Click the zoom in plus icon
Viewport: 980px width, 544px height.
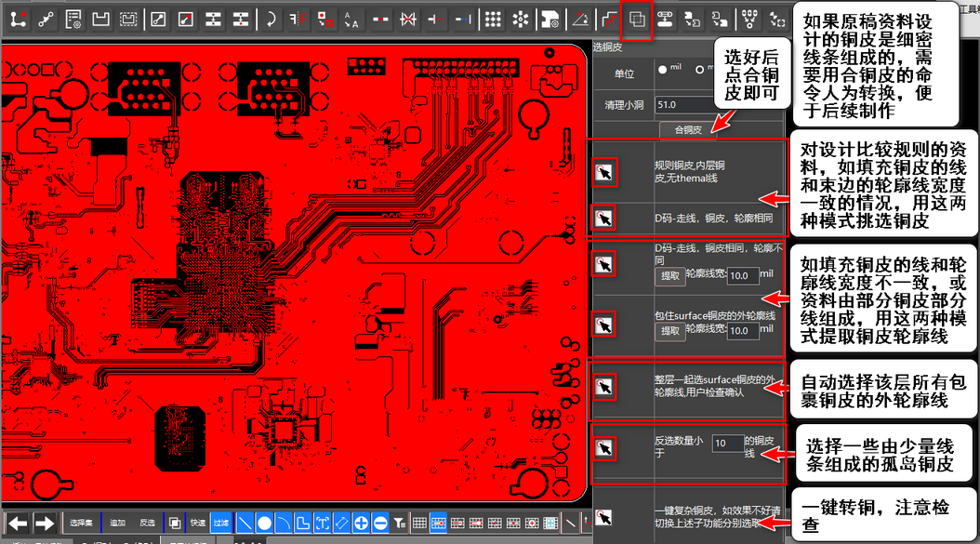tap(362, 523)
